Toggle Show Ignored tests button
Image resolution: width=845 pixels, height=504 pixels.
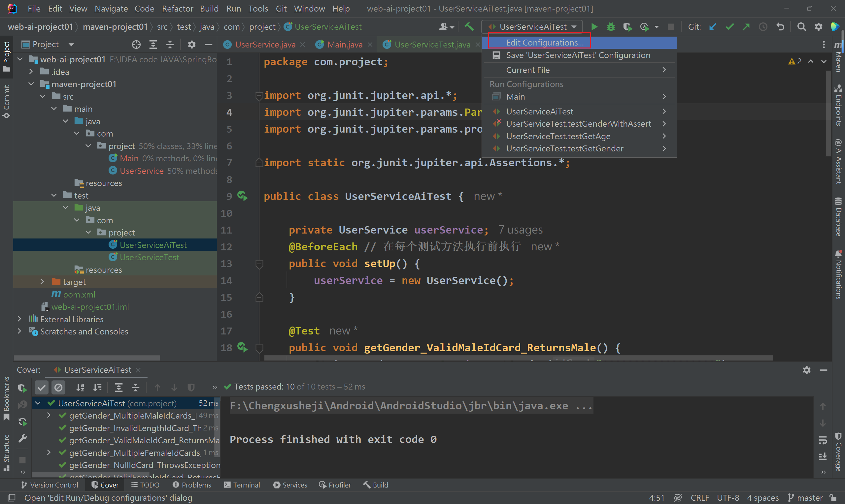pyautogui.click(x=58, y=387)
